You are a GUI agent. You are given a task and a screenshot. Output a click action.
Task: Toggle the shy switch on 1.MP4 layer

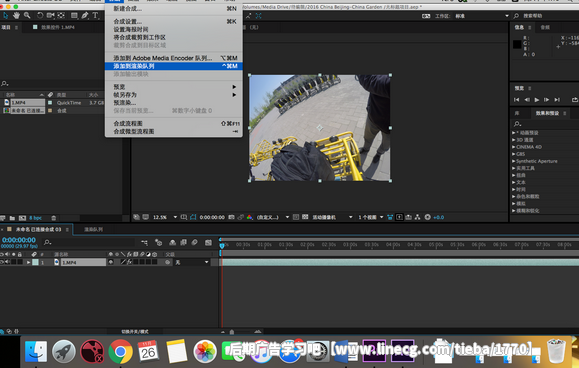click(x=111, y=262)
